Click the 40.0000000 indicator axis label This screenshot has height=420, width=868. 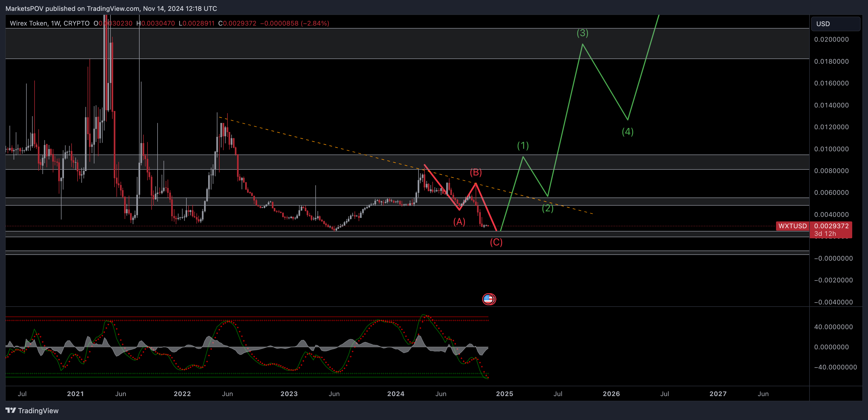(833, 327)
